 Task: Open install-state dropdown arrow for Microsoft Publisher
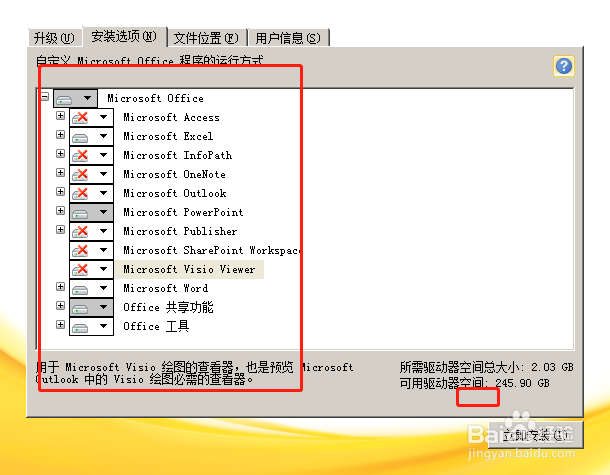pyautogui.click(x=103, y=231)
